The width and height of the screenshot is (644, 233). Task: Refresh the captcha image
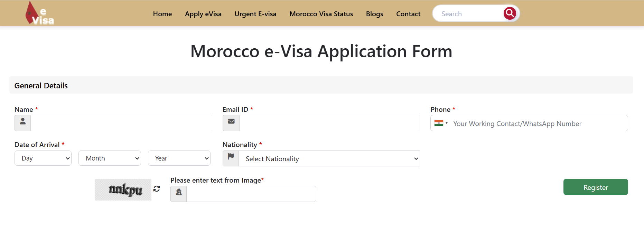[x=157, y=188]
